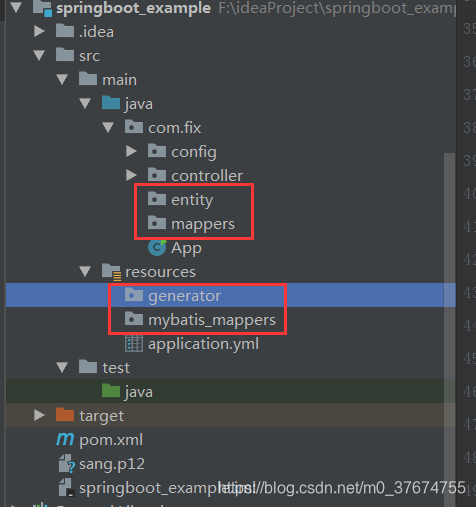Collapse the src folder arrow

click(39, 55)
